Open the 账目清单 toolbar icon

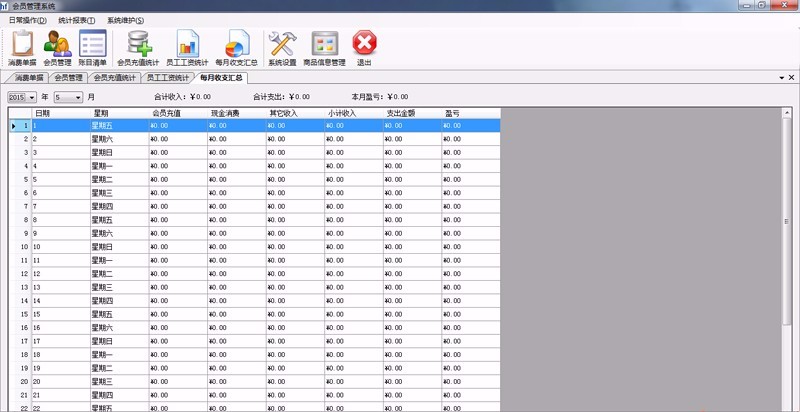point(92,48)
